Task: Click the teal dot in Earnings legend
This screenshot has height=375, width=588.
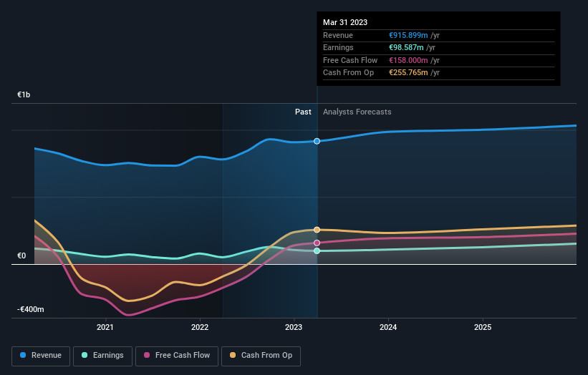Action: pos(85,355)
